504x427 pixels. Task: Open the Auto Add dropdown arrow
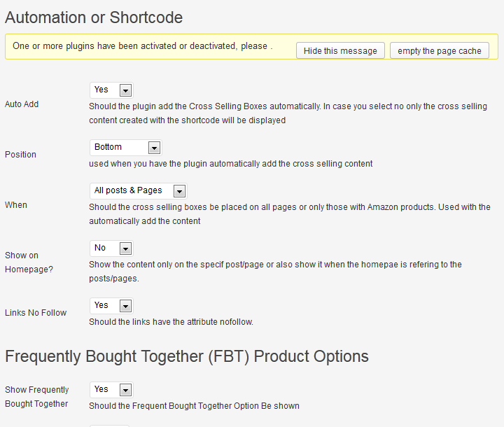pyautogui.click(x=125, y=90)
